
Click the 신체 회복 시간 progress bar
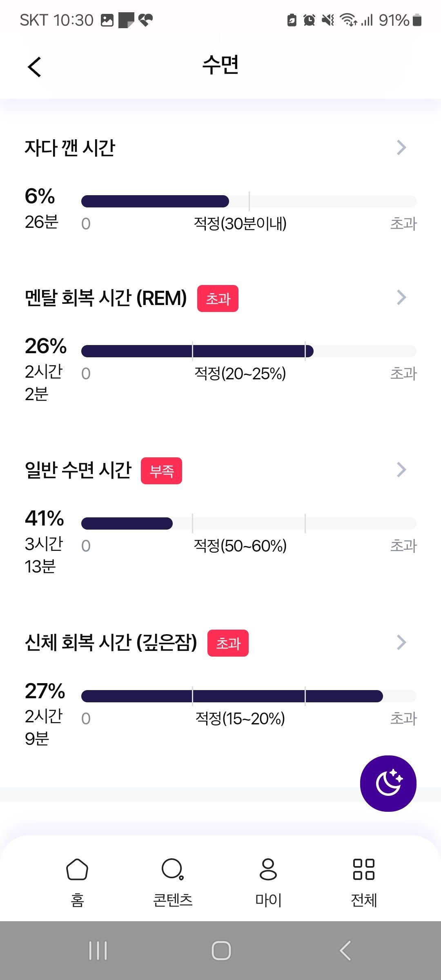249,696
